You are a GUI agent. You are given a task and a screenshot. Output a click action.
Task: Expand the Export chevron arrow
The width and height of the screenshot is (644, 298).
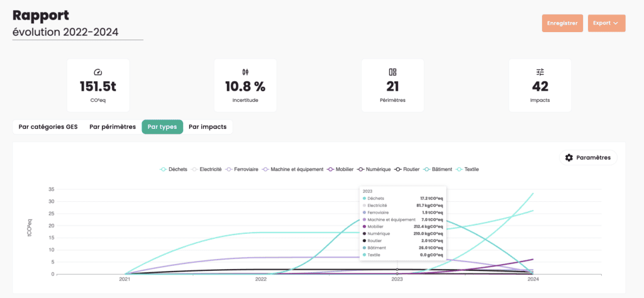tap(616, 23)
